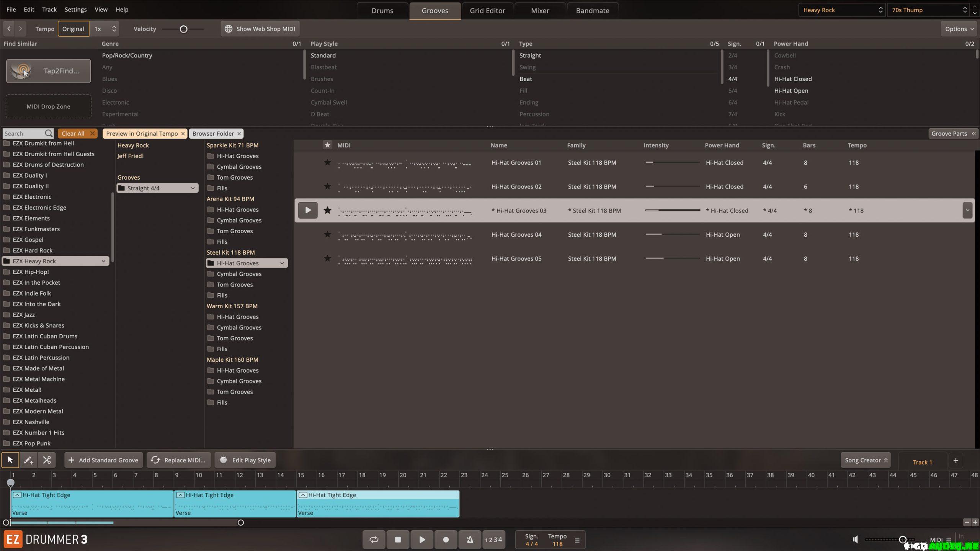Remove the Browser Folder filter
Screen dimensions: 980x551
coord(239,133)
